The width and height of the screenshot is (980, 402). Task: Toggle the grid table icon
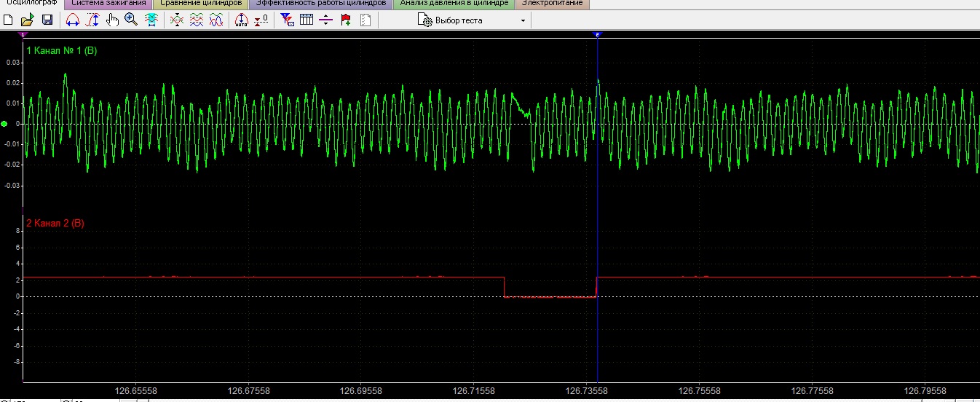point(307,20)
